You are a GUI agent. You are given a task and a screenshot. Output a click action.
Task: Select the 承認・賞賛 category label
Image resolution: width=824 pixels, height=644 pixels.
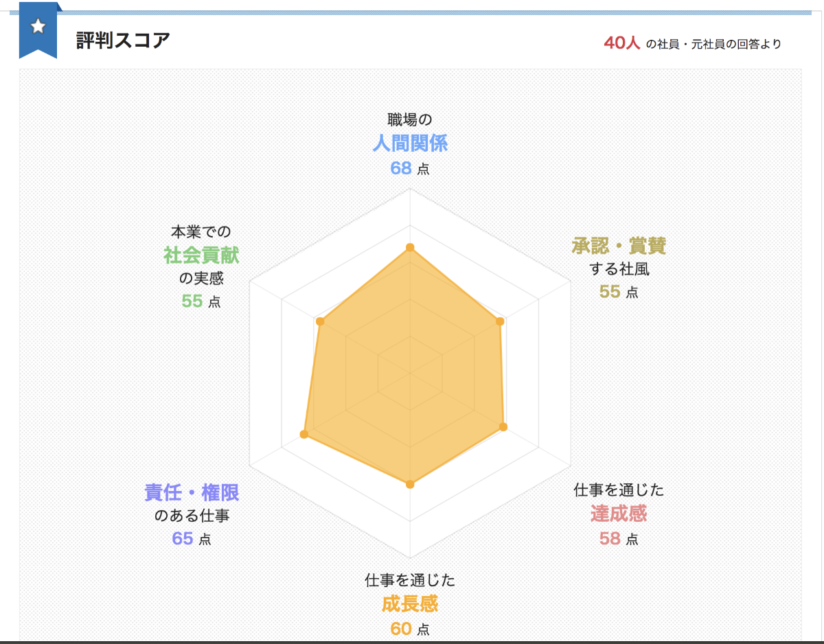[x=619, y=246]
